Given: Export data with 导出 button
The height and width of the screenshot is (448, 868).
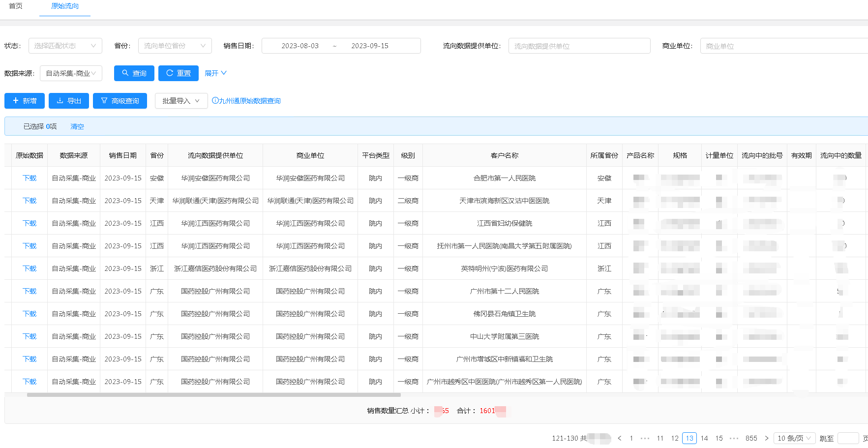Looking at the screenshot, I should (69, 101).
